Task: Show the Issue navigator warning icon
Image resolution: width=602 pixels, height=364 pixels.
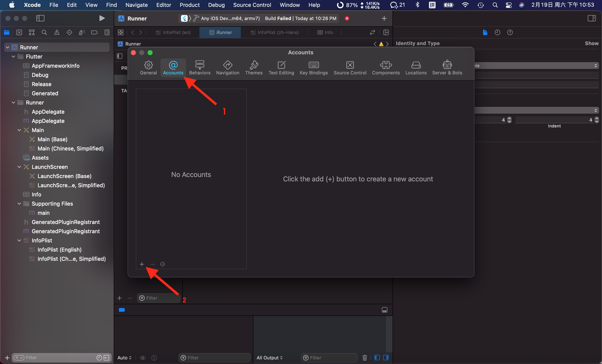Action: (57, 32)
